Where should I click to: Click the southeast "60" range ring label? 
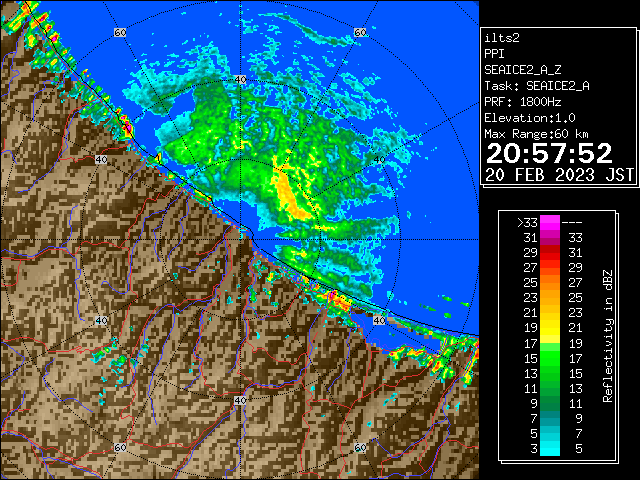pos(360,447)
